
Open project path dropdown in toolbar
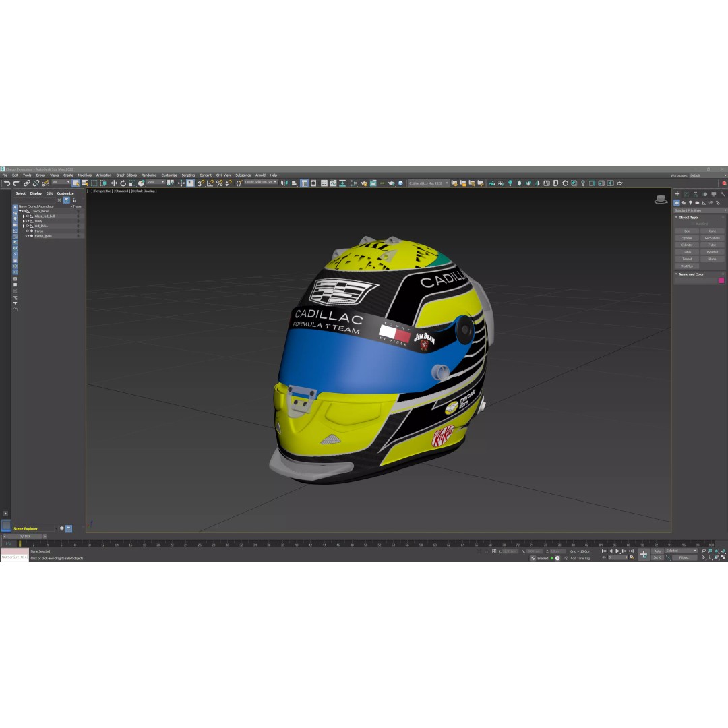(x=428, y=183)
